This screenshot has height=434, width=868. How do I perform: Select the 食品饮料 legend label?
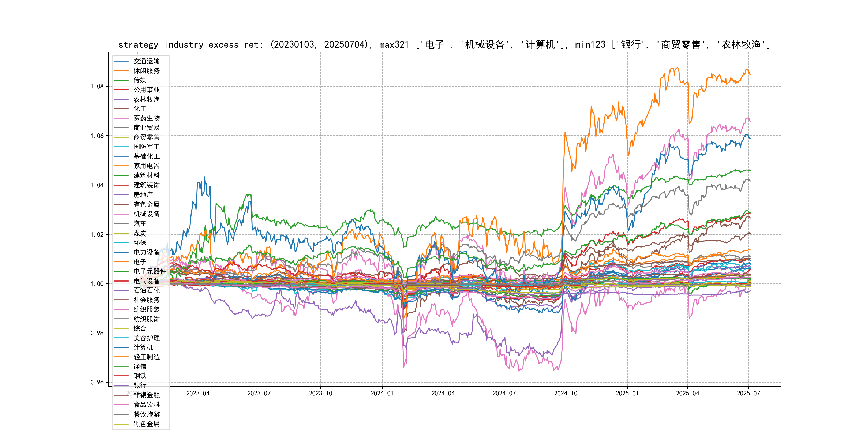(146, 405)
